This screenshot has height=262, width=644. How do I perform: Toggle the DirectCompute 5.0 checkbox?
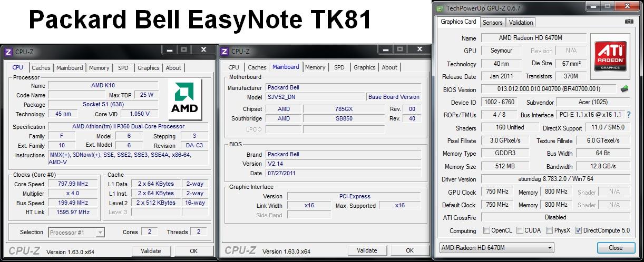tap(578, 230)
